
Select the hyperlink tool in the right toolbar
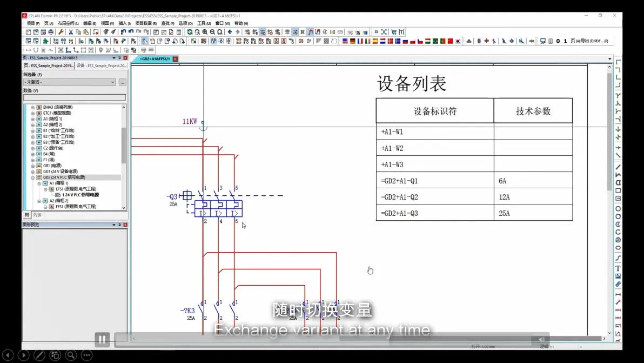pyautogui.click(x=618, y=284)
